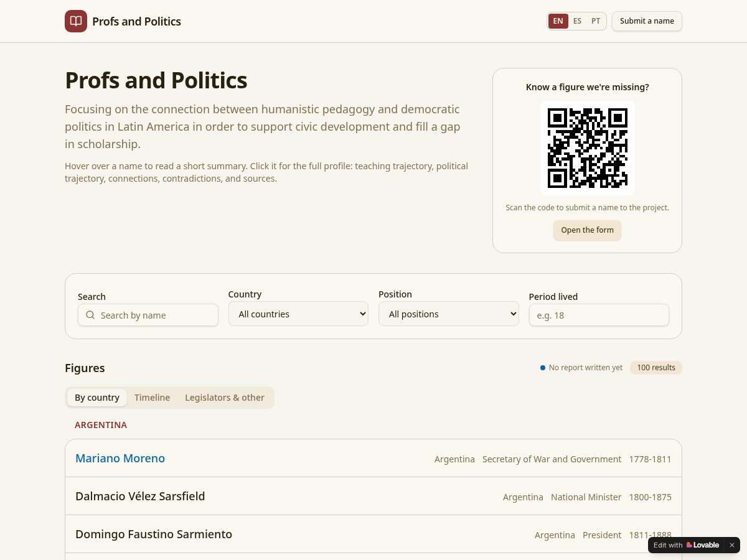
Task: Switch language to EN
Action: (x=558, y=21)
